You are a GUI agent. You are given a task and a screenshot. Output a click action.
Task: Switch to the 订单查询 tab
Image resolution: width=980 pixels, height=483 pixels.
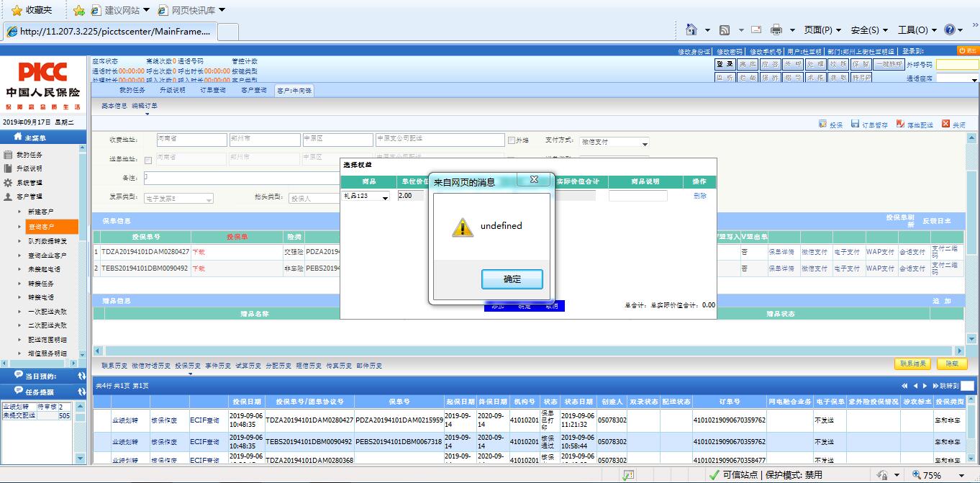click(x=212, y=91)
